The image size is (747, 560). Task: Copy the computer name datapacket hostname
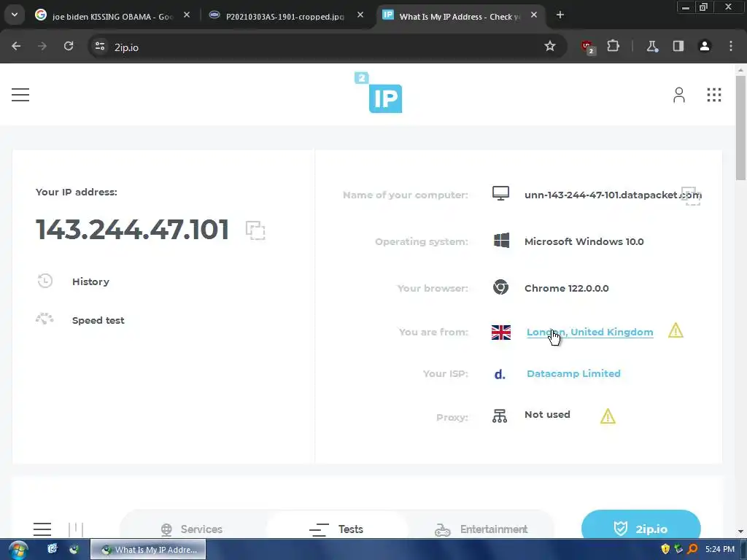[692, 195]
